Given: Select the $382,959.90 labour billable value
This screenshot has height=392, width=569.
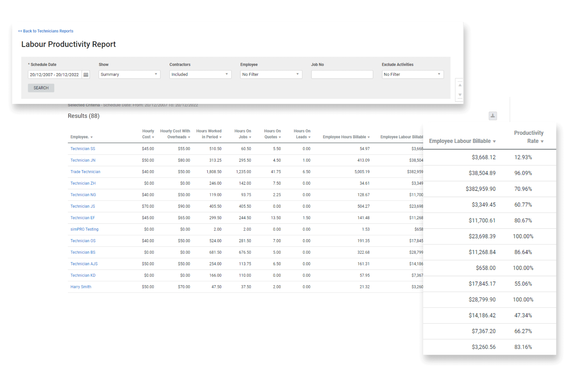Looking at the screenshot, I should click(x=481, y=189).
